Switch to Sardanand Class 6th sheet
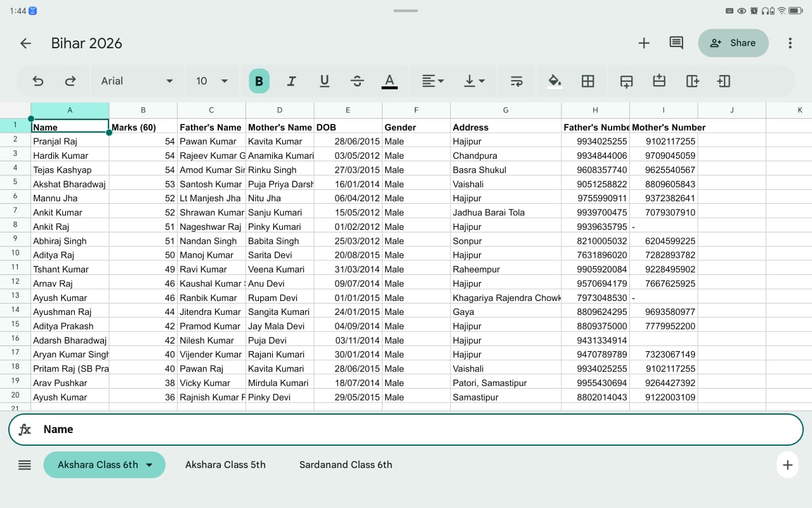This screenshot has width=812, height=508. click(x=346, y=465)
